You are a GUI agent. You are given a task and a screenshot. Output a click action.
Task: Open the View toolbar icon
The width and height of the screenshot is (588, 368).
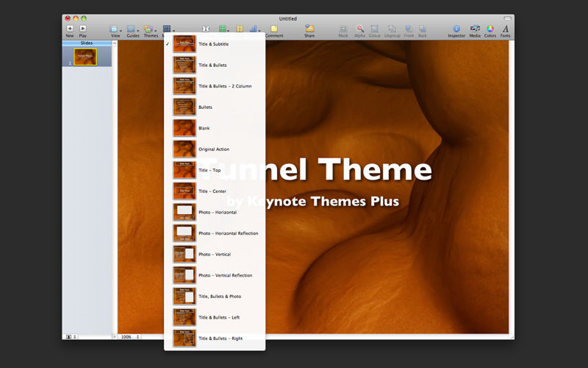click(x=114, y=29)
